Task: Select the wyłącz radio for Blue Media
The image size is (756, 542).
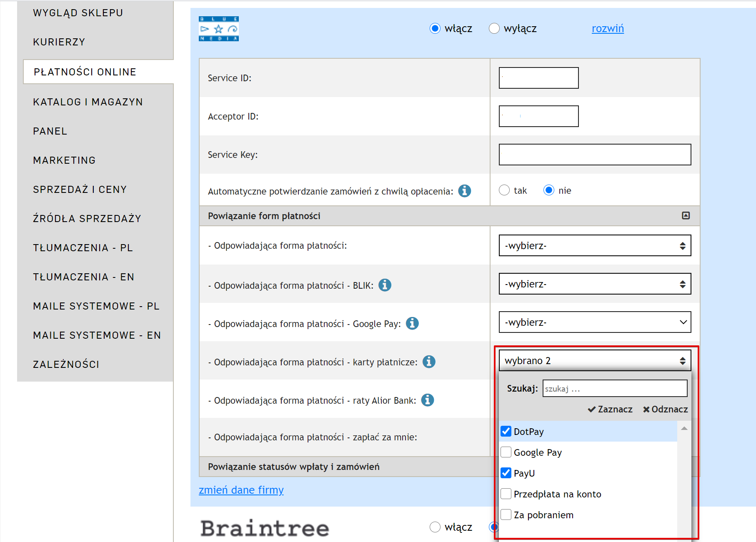Action: (494, 28)
